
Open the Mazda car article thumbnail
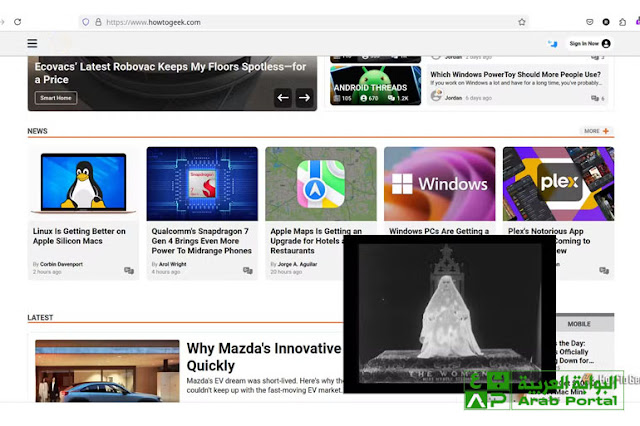[x=107, y=371]
